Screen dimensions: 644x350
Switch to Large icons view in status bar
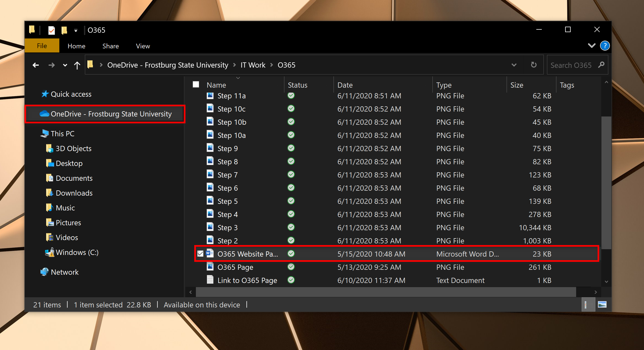pyautogui.click(x=602, y=305)
